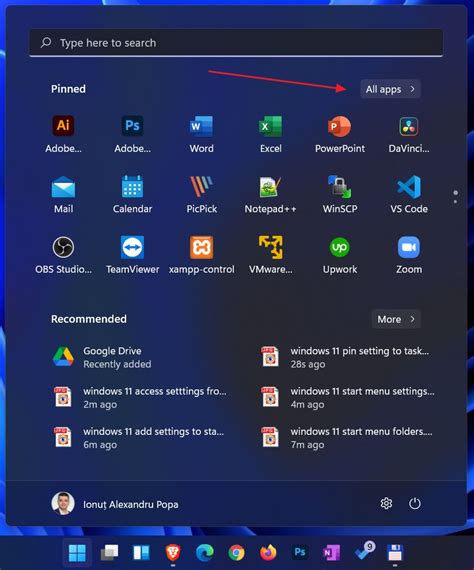Screen dimensions: 474x570
Task: Open recommended Google Drive app
Action: click(x=102, y=357)
